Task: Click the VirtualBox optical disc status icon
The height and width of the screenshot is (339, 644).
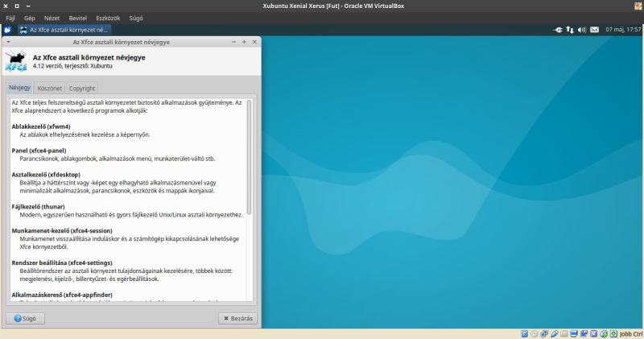Action: coord(535,333)
